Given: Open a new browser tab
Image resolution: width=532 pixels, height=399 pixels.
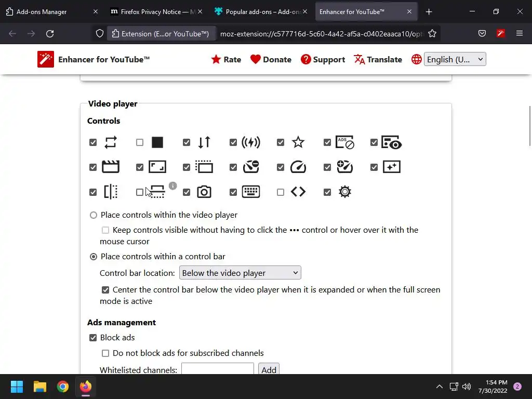Looking at the screenshot, I should (429, 12).
